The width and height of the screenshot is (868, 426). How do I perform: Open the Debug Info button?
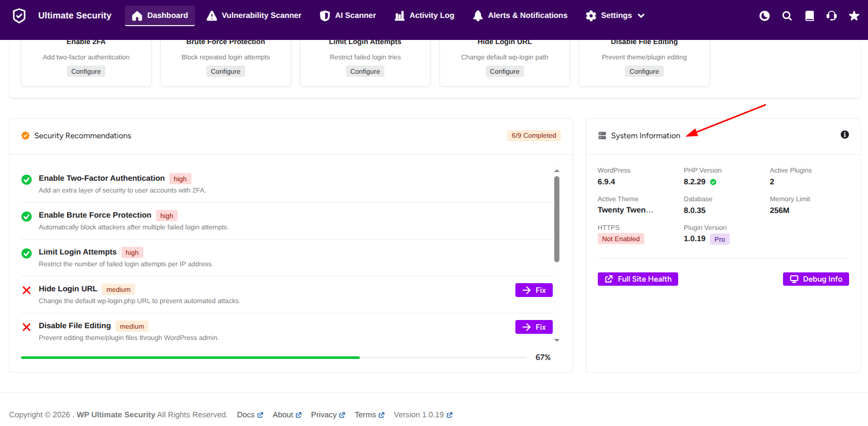pyautogui.click(x=816, y=279)
